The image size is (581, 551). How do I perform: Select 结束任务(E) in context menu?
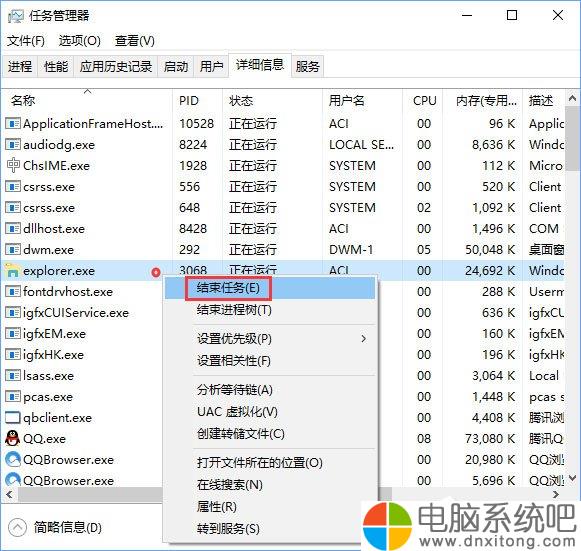[228, 288]
